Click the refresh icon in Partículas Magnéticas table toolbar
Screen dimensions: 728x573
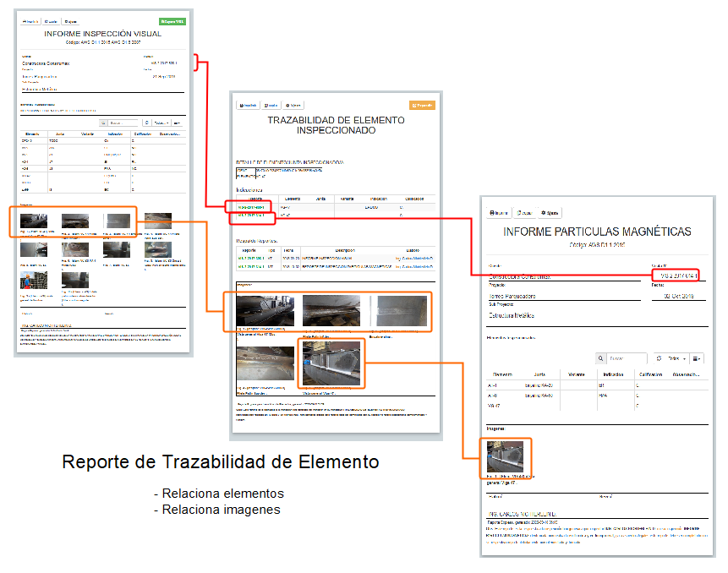[x=659, y=358]
